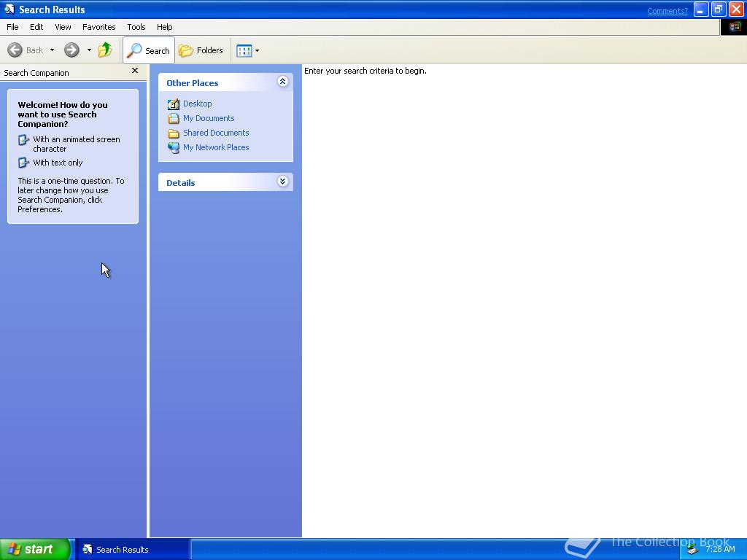Close the Search Companion pane
747x560 pixels.
click(135, 71)
